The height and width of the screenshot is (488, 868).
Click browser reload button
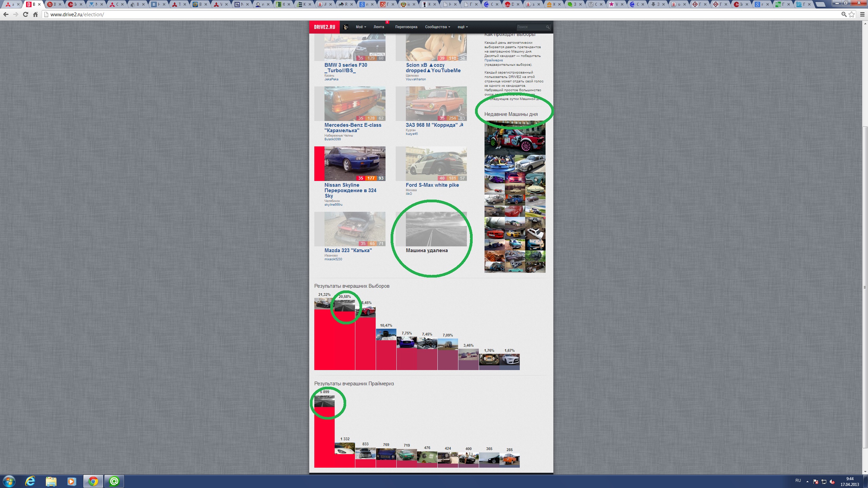tap(25, 15)
